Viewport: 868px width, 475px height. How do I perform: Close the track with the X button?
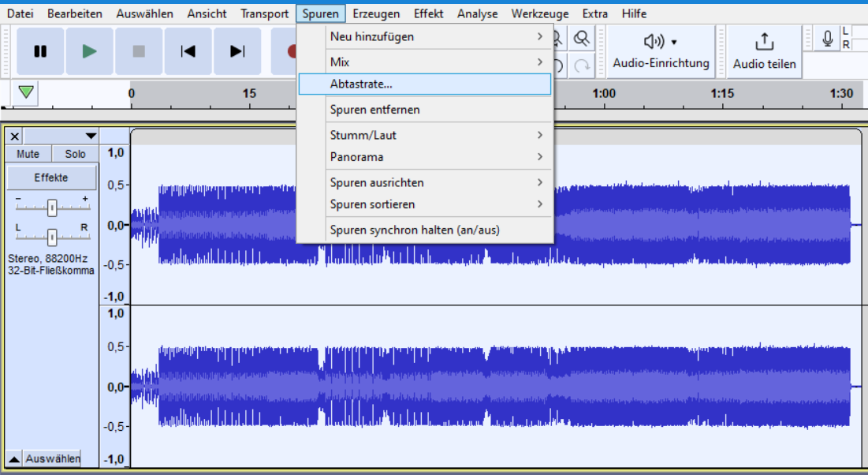tap(15, 137)
